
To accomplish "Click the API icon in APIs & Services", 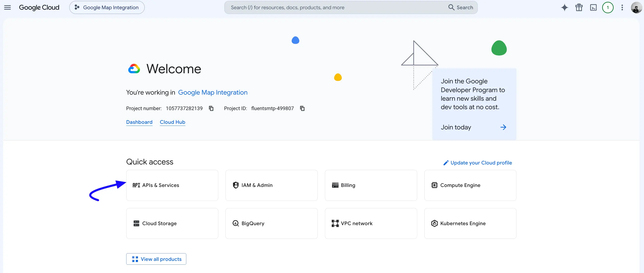I will 136,185.
